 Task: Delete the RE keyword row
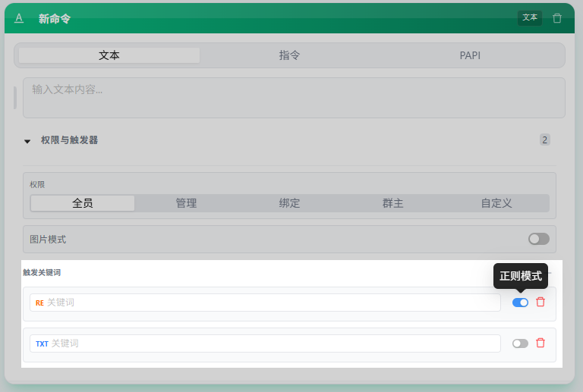tap(540, 302)
